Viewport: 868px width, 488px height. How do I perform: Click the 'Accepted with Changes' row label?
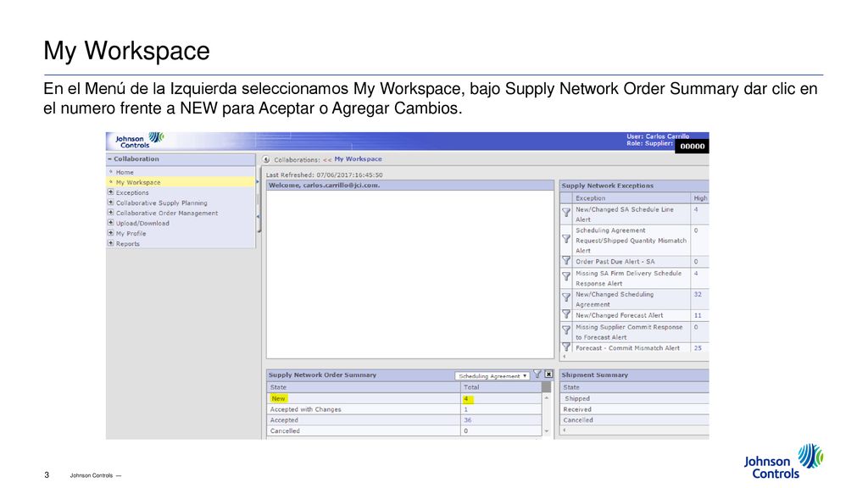[305, 409]
